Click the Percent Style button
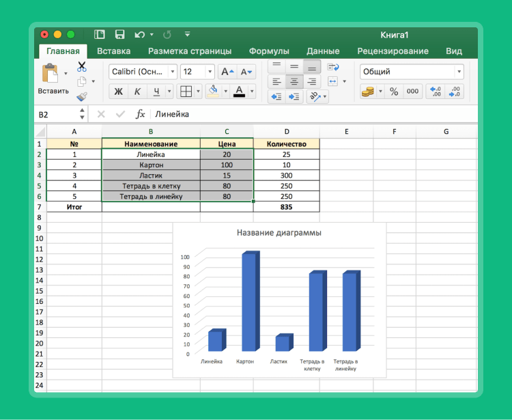 (394, 92)
